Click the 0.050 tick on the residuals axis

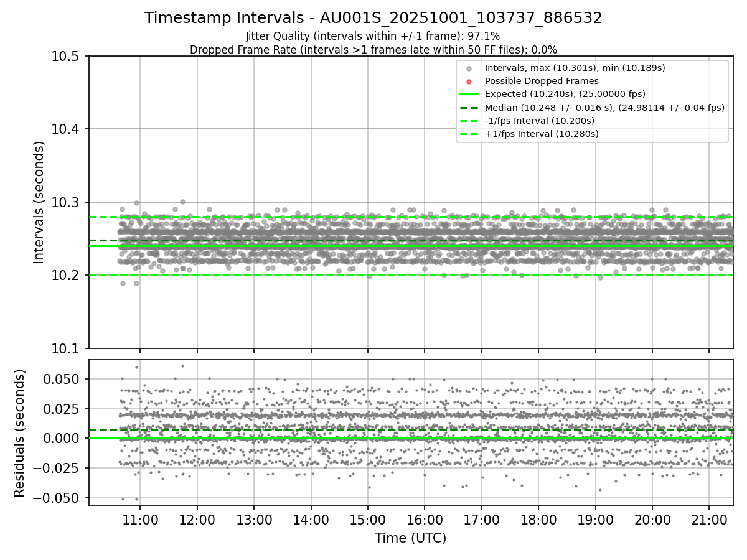coord(66,379)
